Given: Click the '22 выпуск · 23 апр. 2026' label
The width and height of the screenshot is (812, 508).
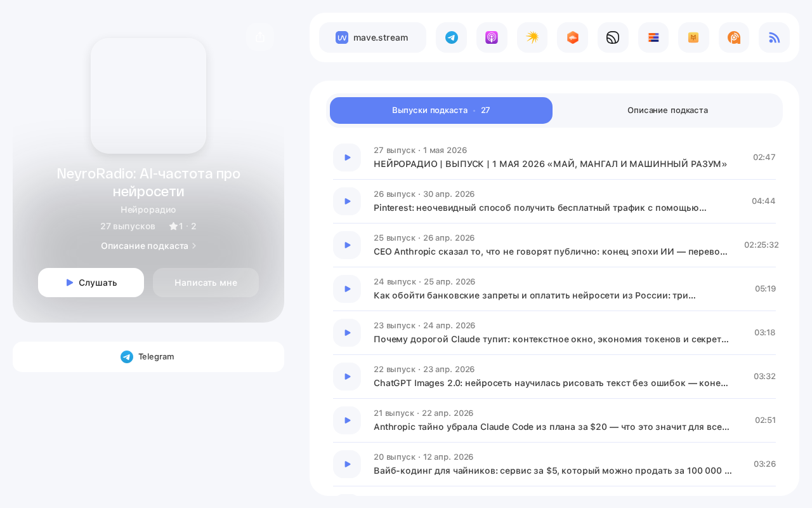Looking at the screenshot, I should [424, 370].
